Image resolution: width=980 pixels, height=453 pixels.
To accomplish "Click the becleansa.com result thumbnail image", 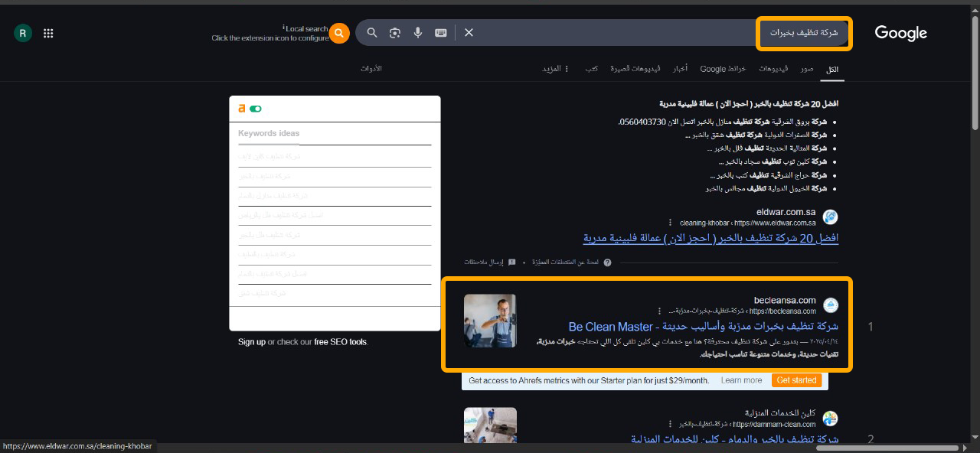I will 490,321.
